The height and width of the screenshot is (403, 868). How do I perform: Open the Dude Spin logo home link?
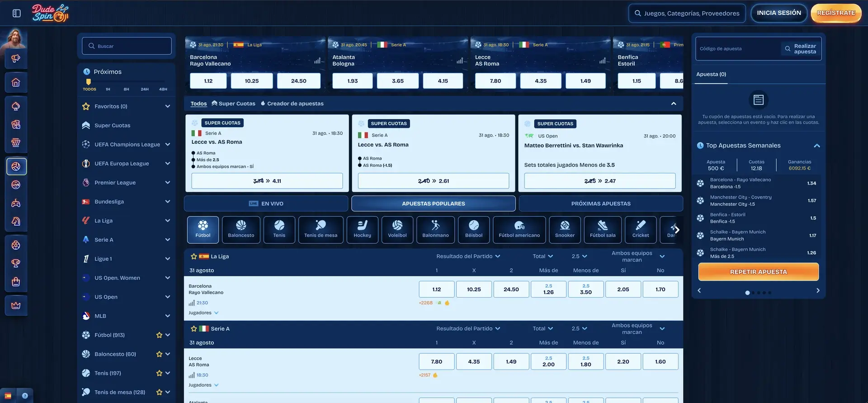tap(50, 13)
